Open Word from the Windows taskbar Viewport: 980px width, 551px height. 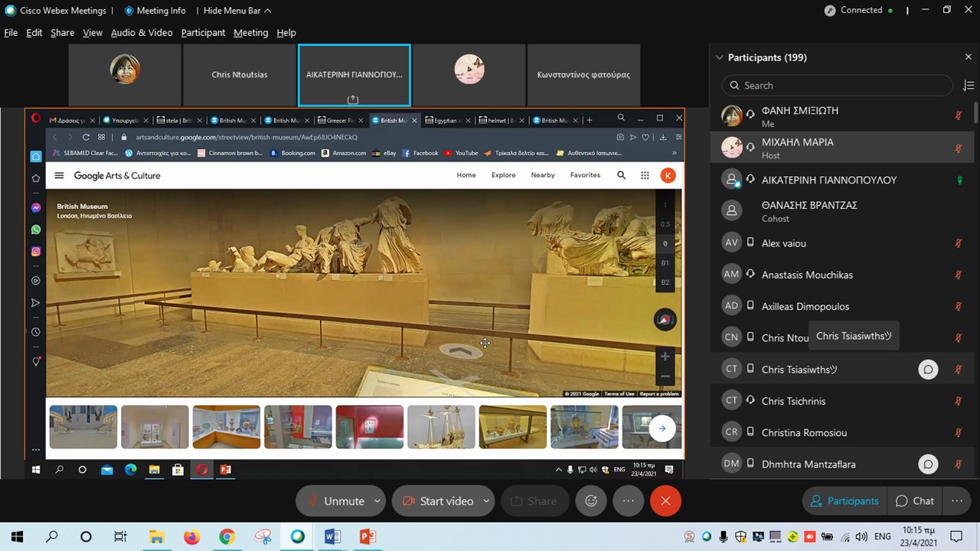coord(332,537)
